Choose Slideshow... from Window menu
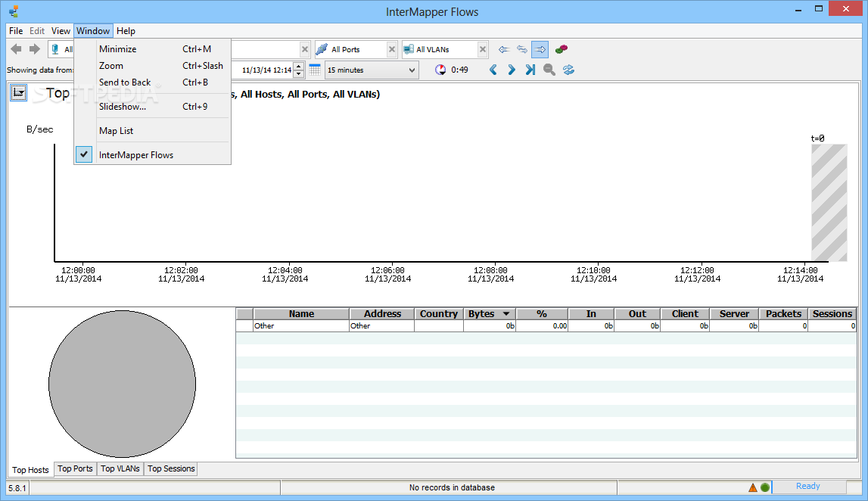The image size is (868, 501). pos(152,106)
